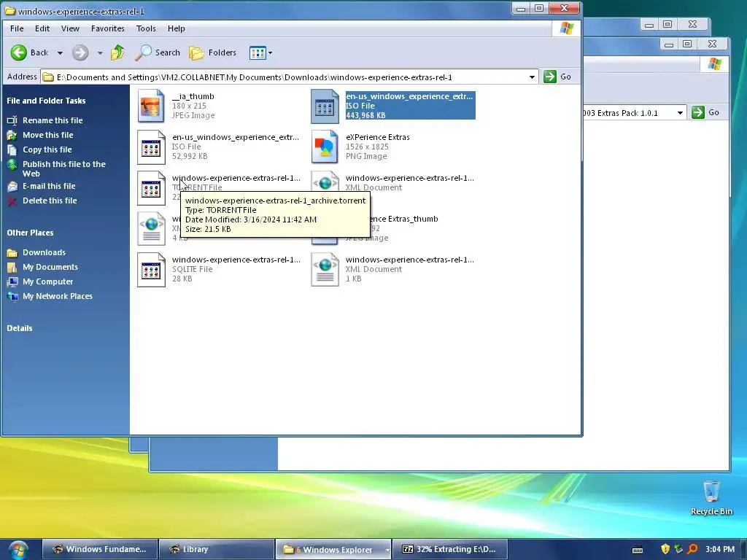The height and width of the screenshot is (560, 747).
Task: Select the 52,992 KB ISO file icon
Action: [151, 147]
